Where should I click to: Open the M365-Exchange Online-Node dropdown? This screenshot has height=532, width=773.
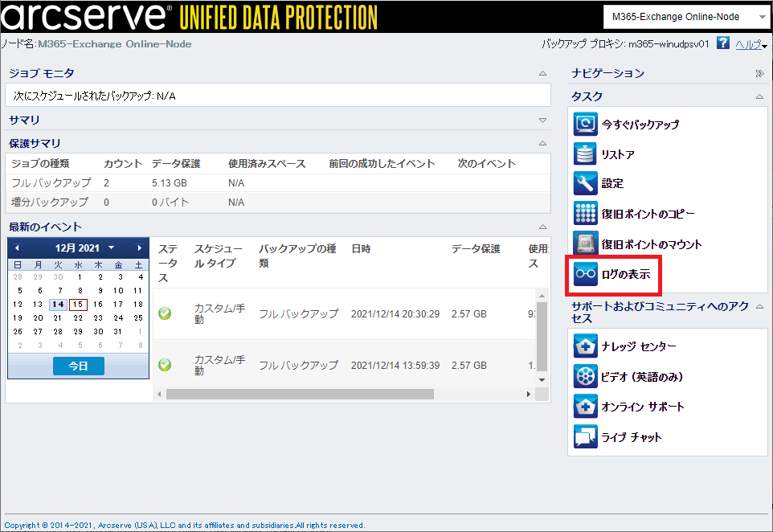(763, 17)
